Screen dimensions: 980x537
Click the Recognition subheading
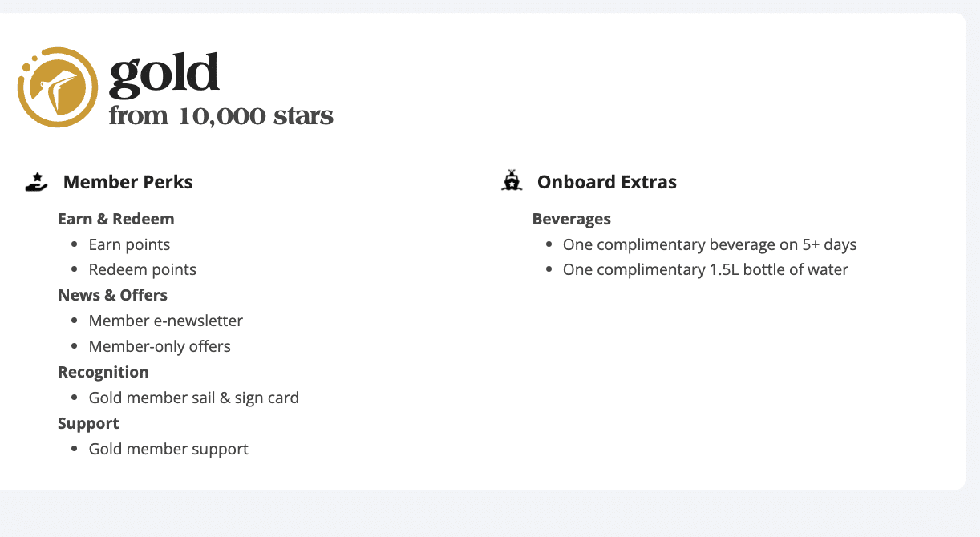point(103,372)
